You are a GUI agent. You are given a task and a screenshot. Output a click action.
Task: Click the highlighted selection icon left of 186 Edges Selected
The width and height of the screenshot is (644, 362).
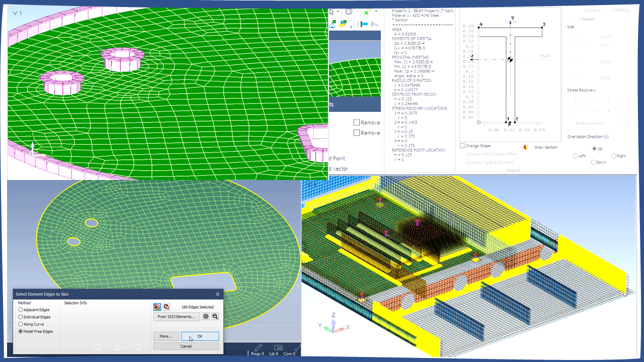(157, 307)
